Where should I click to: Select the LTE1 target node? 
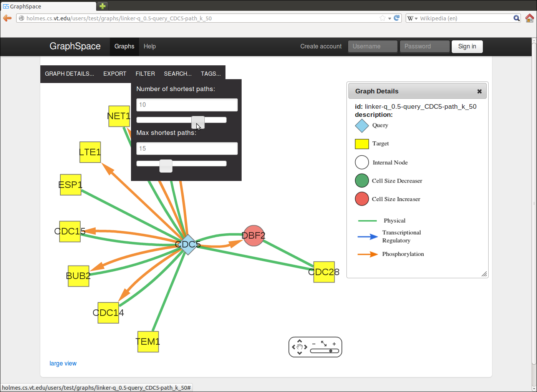pyautogui.click(x=90, y=152)
